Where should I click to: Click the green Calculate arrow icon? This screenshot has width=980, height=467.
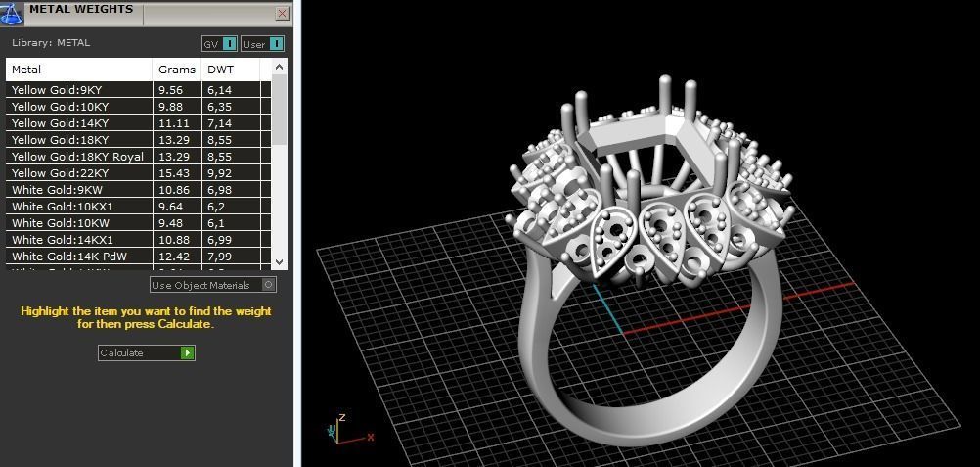click(188, 353)
